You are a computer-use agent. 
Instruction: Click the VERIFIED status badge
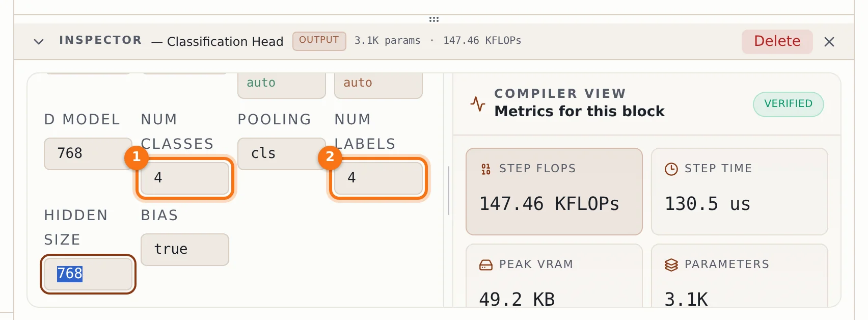[x=788, y=104]
